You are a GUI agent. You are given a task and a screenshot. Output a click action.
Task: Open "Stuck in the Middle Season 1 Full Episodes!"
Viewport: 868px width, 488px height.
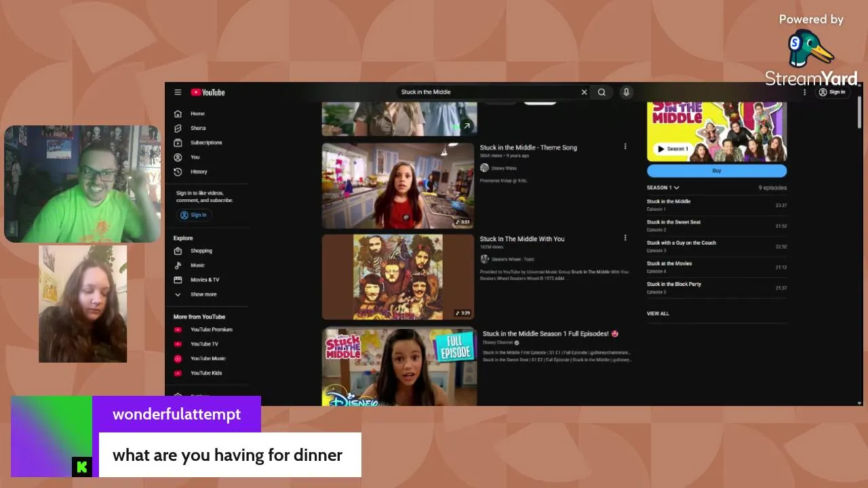coord(551,333)
